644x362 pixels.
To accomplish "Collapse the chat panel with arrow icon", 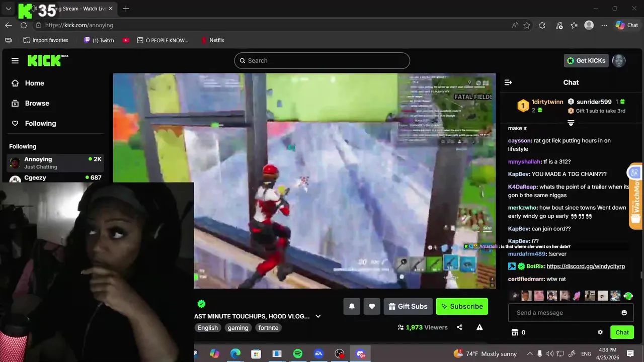I will click(508, 82).
